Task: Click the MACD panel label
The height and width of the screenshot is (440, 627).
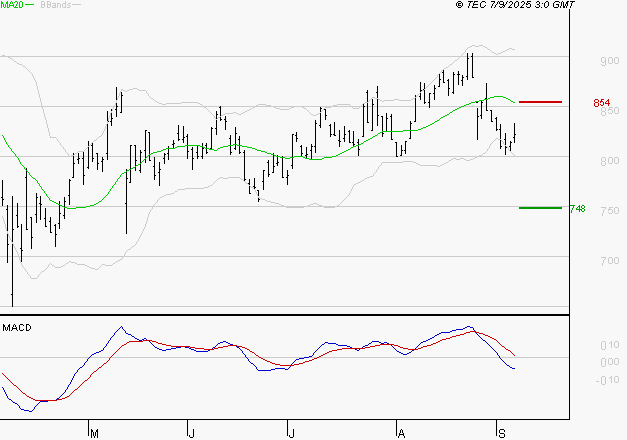Action: [17, 328]
